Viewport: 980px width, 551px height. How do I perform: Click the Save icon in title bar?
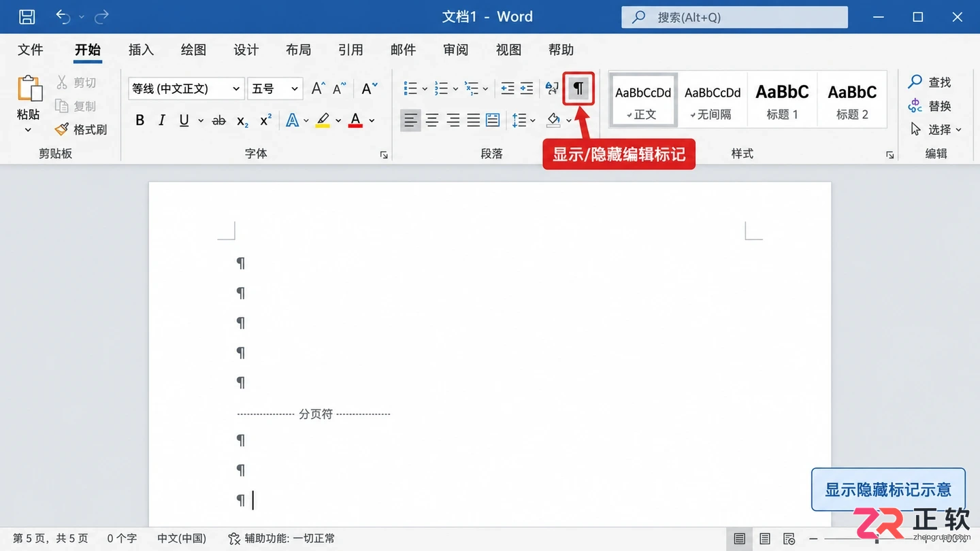click(27, 17)
